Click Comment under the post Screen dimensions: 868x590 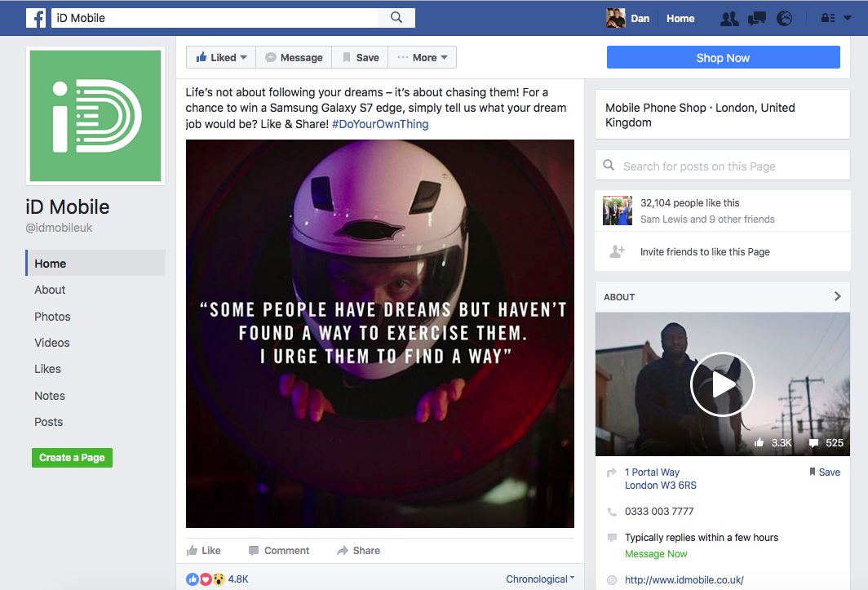[279, 551]
